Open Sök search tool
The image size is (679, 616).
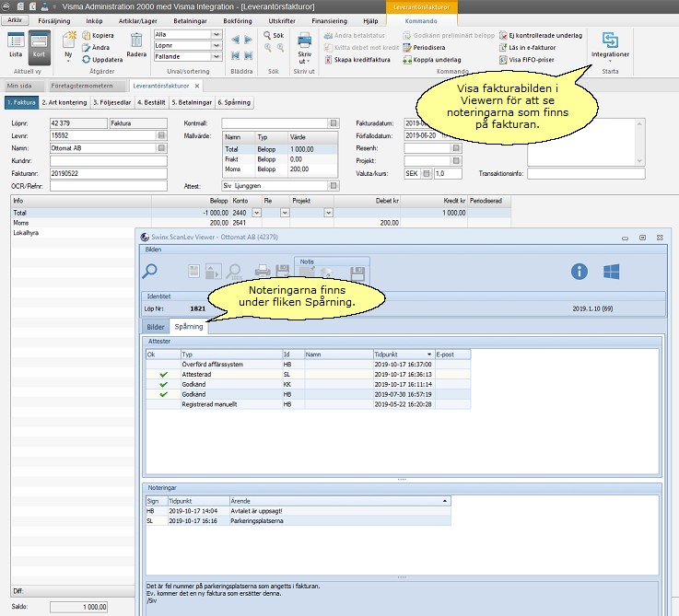click(274, 35)
